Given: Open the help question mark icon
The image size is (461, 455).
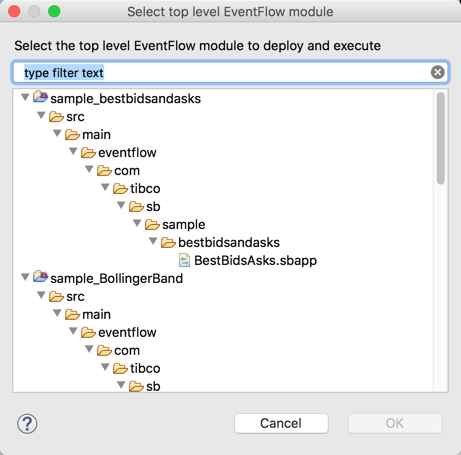Looking at the screenshot, I should [27, 424].
